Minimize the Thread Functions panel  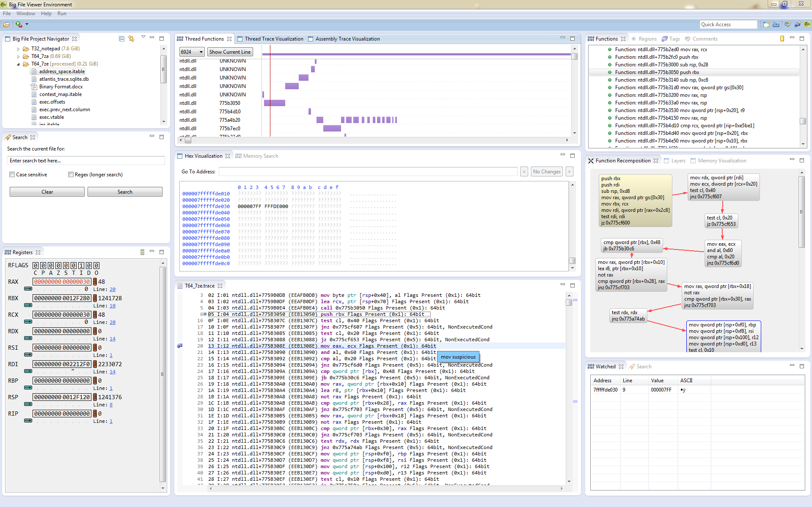point(563,38)
